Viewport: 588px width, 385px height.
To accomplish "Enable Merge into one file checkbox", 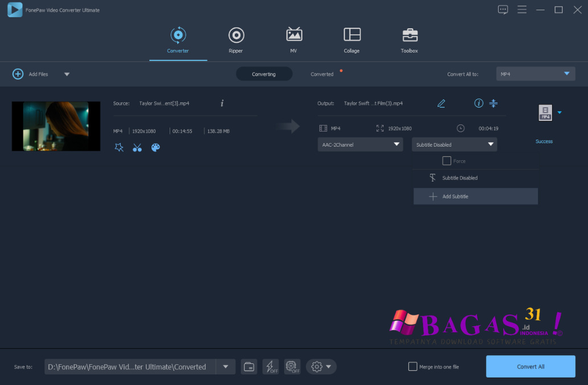I will click(413, 367).
